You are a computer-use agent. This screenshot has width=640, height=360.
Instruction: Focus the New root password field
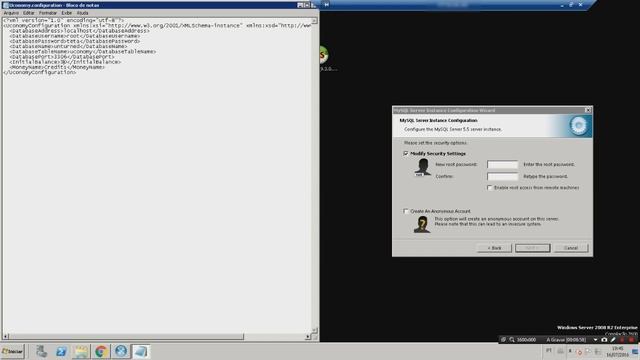pos(502,164)
